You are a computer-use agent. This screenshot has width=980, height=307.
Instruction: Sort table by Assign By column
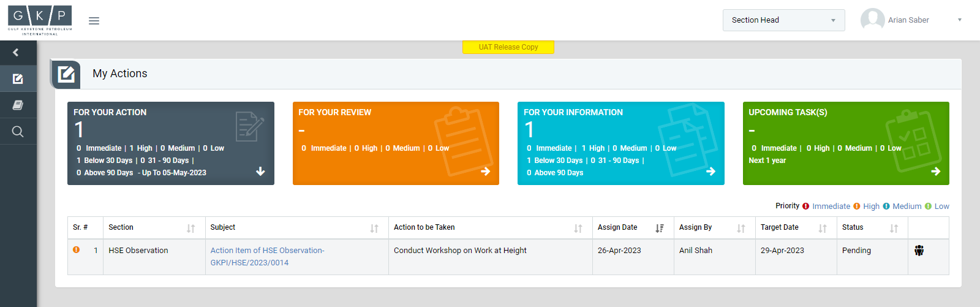coord(741,228)
